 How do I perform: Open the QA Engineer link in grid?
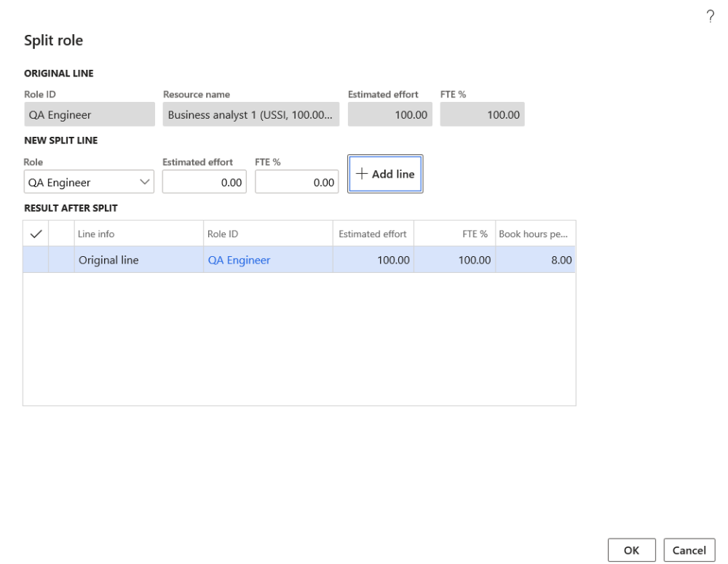coord(239,260)
